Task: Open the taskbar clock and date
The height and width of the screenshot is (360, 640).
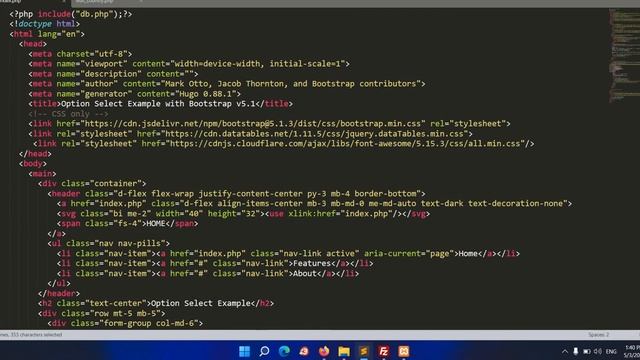Action: [632, 351]
